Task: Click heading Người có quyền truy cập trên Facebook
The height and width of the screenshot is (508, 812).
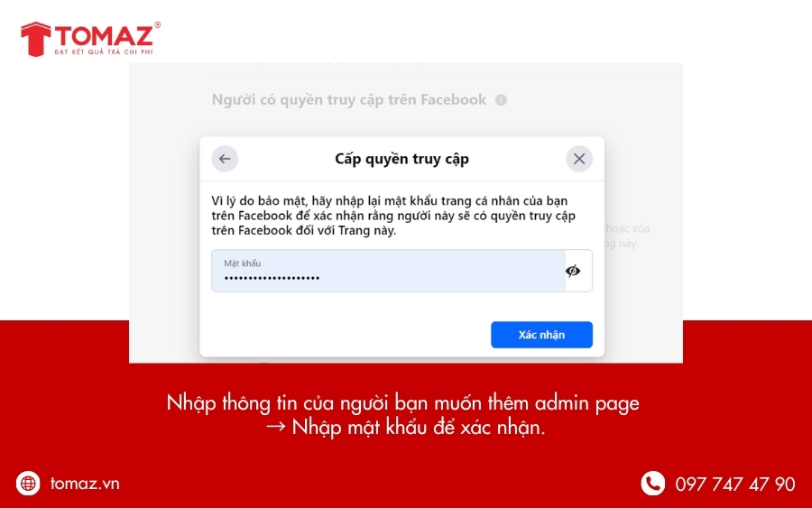Action: (349, 100)
